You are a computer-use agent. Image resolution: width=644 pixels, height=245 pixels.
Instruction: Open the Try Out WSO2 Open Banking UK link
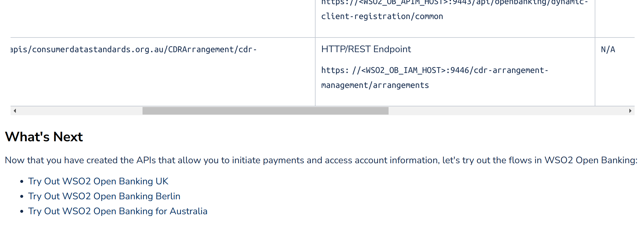pos(98,181)
